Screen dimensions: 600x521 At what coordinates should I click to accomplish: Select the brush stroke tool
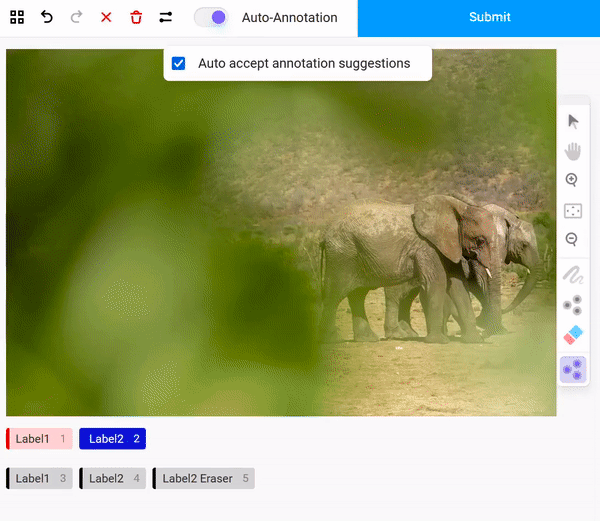pyautogui.click(x=573, y=275)
